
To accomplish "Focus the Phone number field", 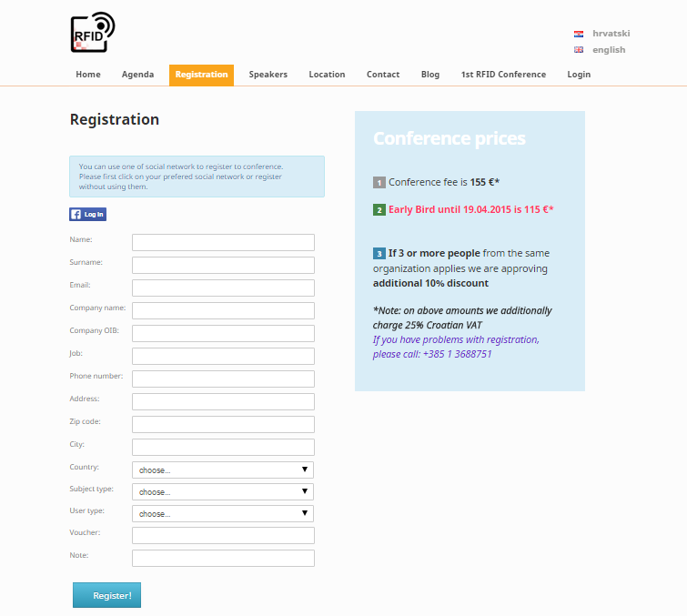I will click(x=223, y=379).
